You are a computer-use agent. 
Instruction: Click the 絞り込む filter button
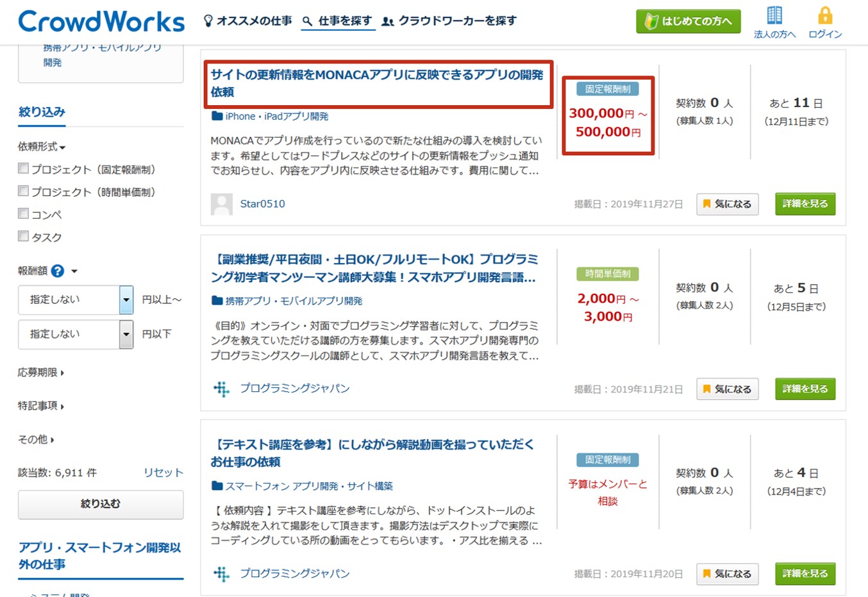click(x=101, y=504)
